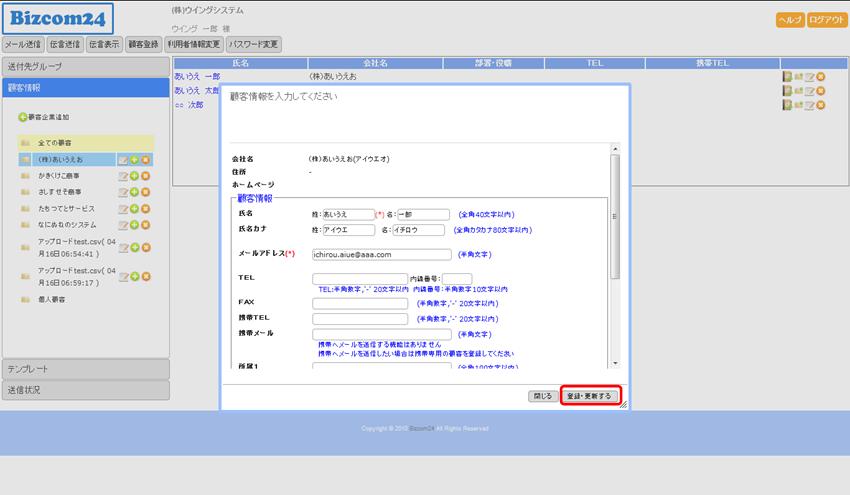This screenshot has width=850, height=495.
Task: Expand the 送信状況 section
Action: (x=85, y=390)
